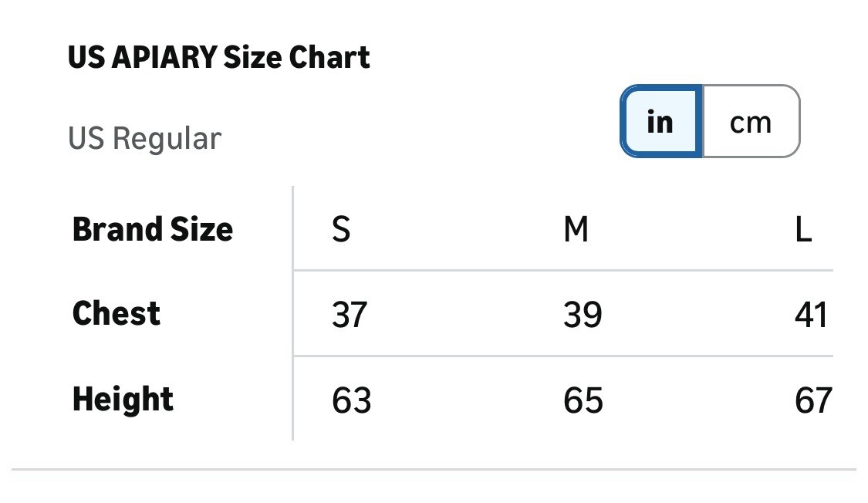Viewport: 868px width, 503px height.
Task: Click the Brand Size row header
Action: (x=153, y=229)
